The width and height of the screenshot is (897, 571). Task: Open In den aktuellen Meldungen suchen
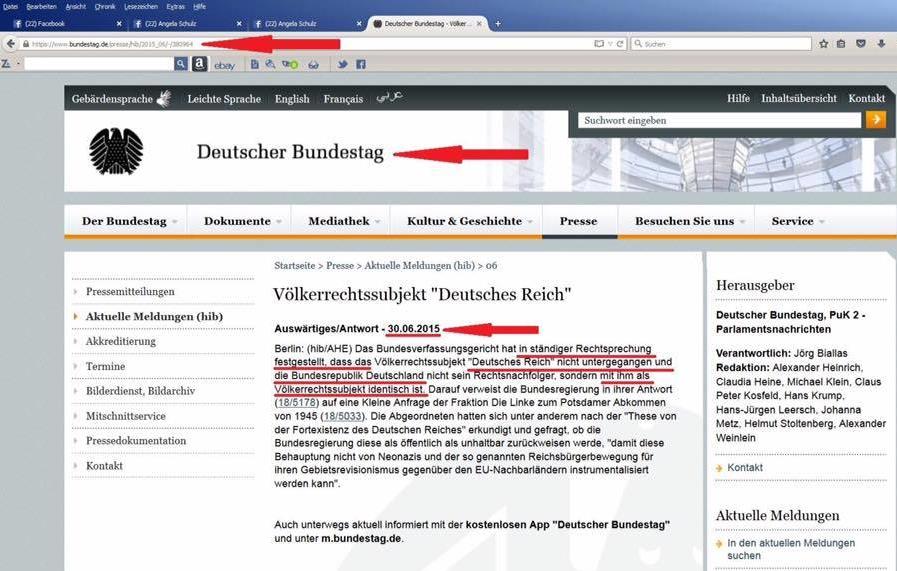tap(791, 549)
